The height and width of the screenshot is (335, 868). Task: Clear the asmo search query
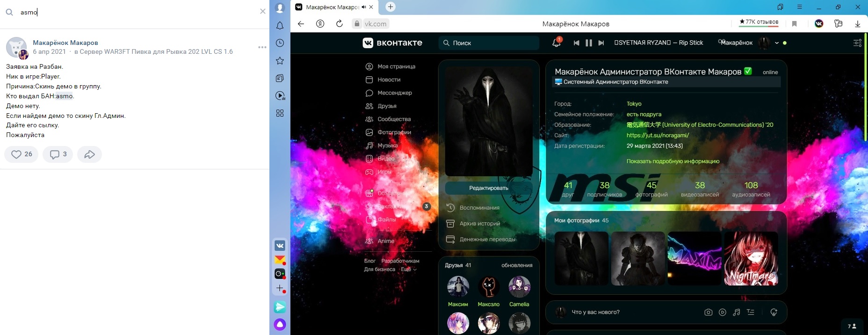[262, 12]
